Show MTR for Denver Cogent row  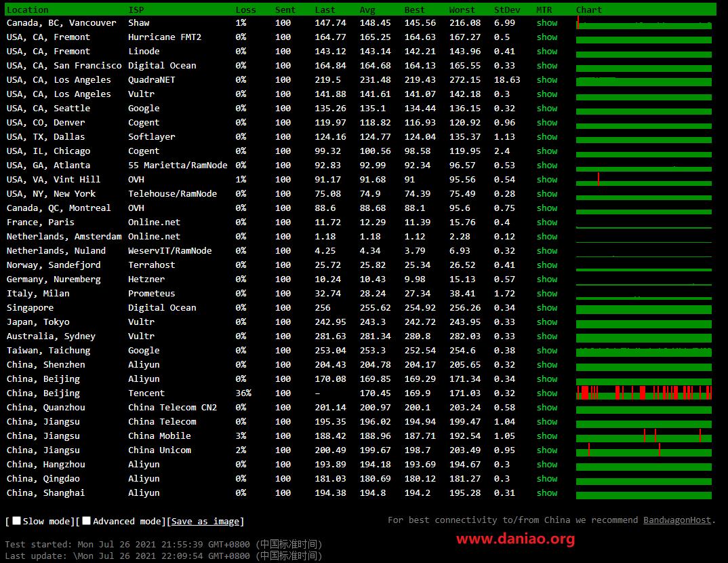click(547, 123)
